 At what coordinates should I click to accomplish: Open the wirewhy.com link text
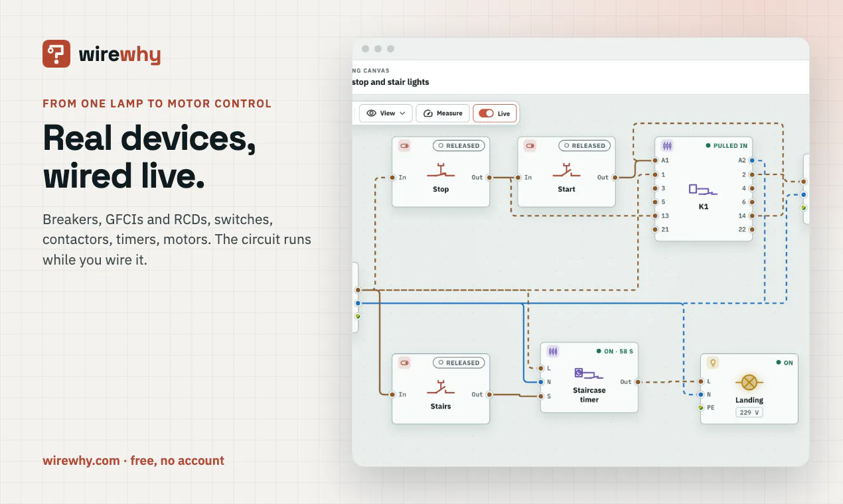81,461
